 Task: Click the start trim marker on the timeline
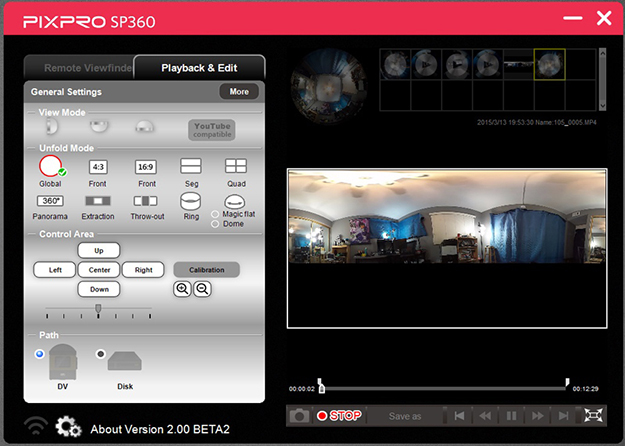point(319,381)
